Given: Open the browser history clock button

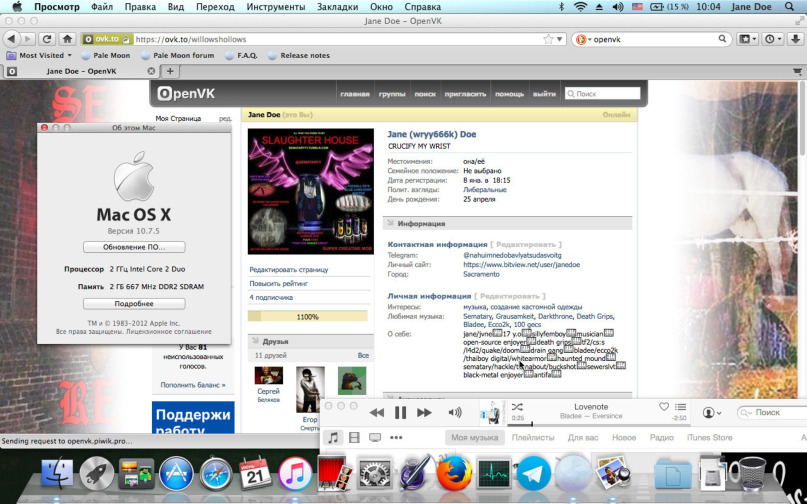Looking at the screenshot, I should [x=773, y=39].
